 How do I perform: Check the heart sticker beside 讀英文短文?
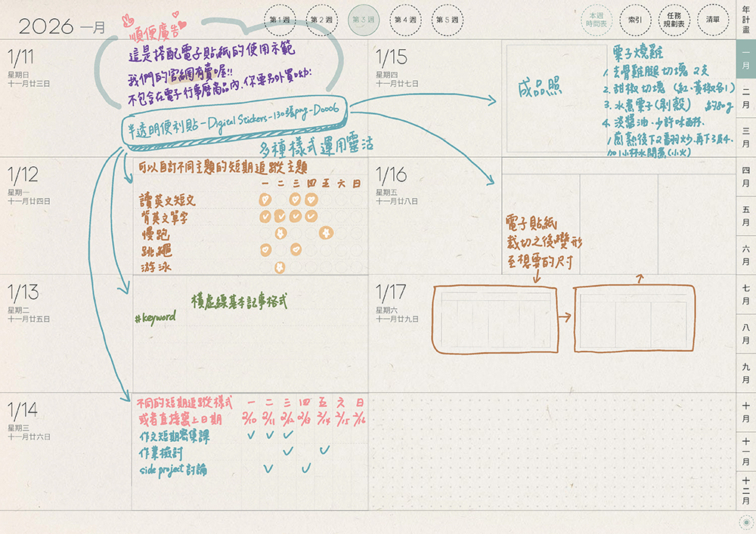265,199
